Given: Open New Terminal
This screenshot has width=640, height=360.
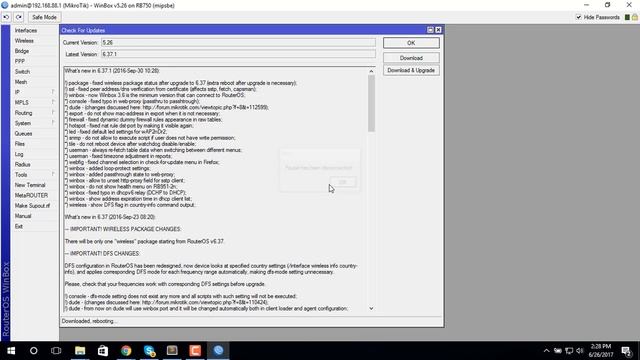Looking at the screenshot, I should pyautogui.click(x=30, y=185).
